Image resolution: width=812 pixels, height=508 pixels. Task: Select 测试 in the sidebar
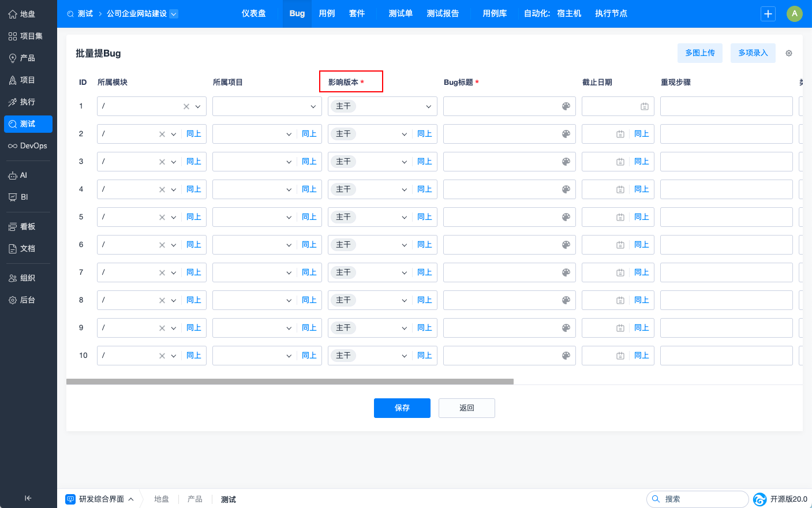(x=28, y=124)
